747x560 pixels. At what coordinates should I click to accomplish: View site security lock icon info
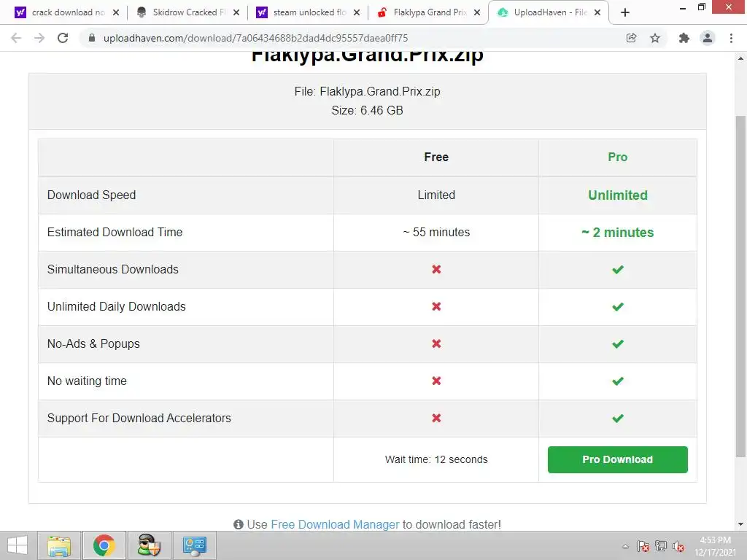(92, 38)
